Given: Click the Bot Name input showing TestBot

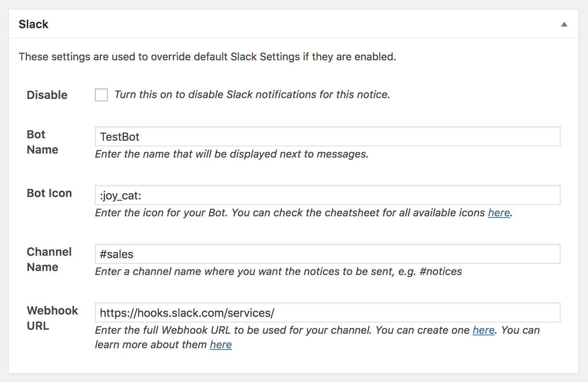Looking at the screenshot, I should pos(282,136).
